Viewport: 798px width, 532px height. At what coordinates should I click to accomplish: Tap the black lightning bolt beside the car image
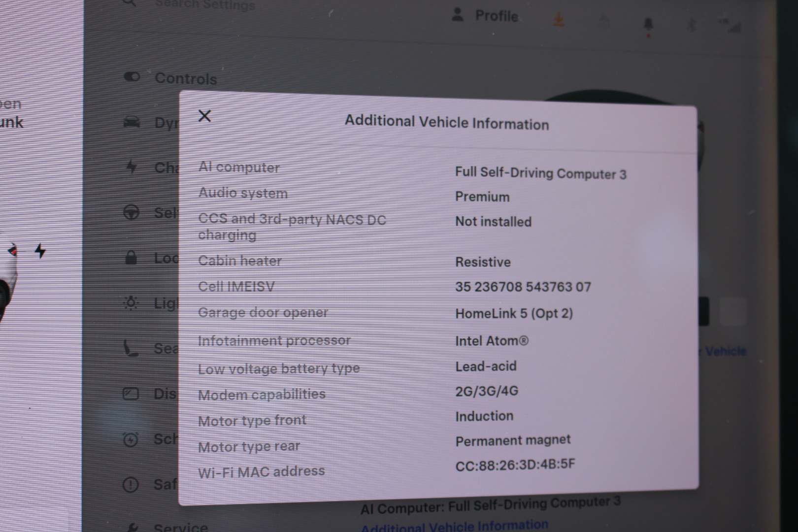tap(40, 251)
